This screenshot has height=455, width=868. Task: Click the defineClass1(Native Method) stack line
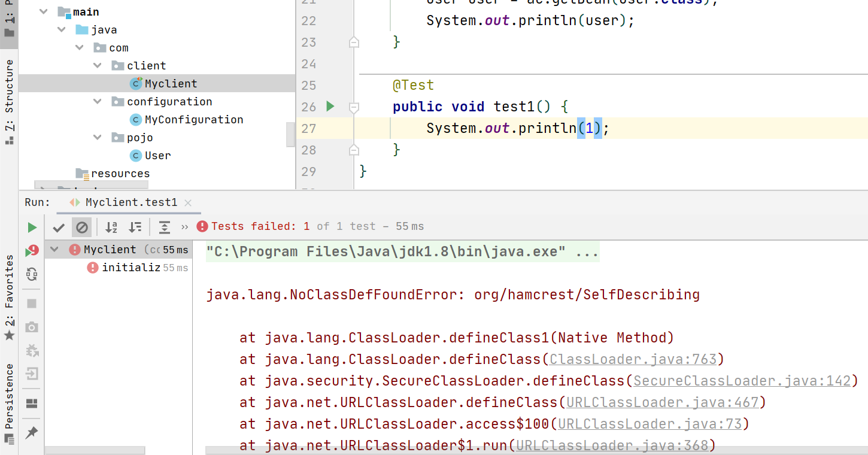click(x=457, y=338)
